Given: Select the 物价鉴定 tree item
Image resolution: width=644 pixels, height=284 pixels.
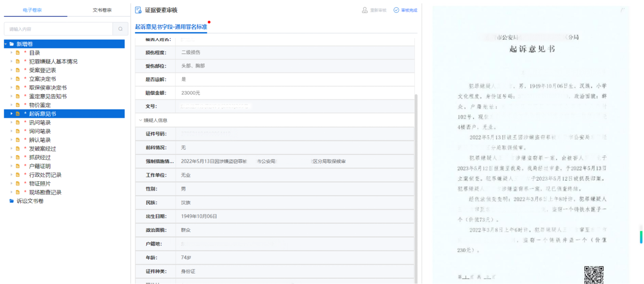Looking at the screenshot, I should tap(40, 105).
